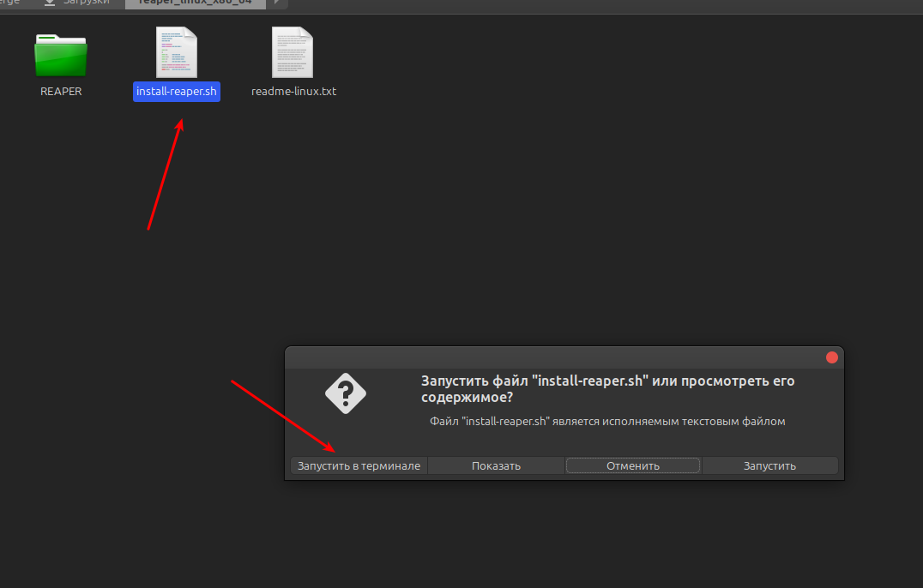
Task: Click the question mark dialog icon
Action: 346,393
